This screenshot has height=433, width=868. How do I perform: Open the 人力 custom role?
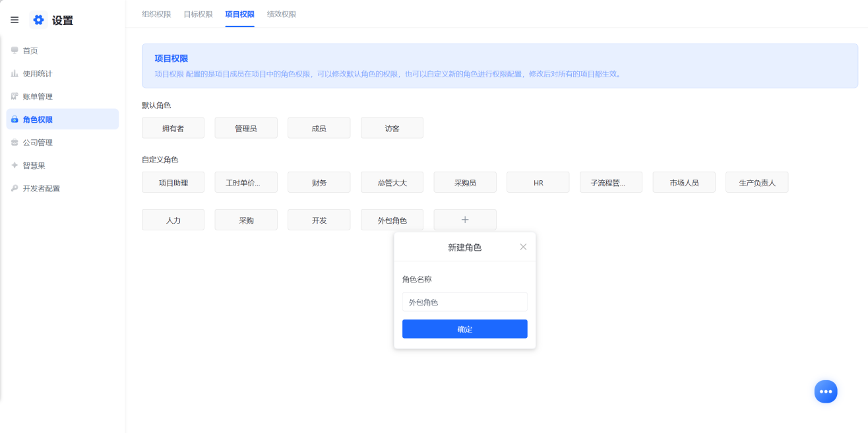click(173, 220)
